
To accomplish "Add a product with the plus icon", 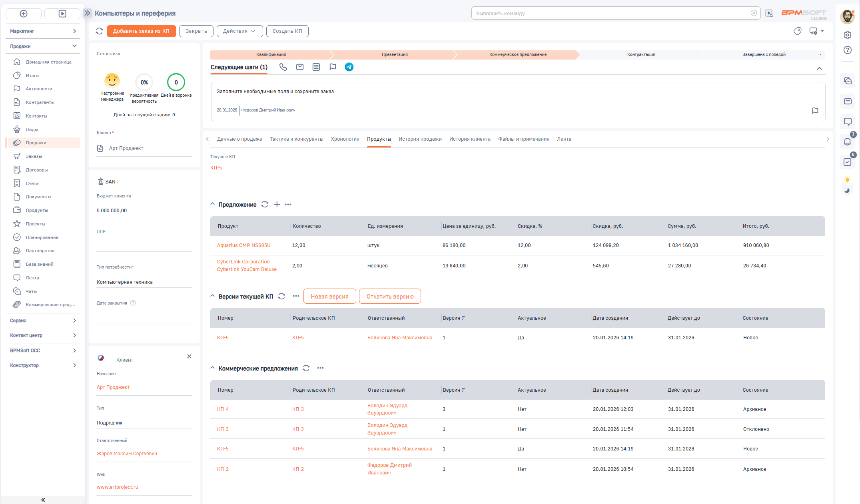I will coord(277,205).
